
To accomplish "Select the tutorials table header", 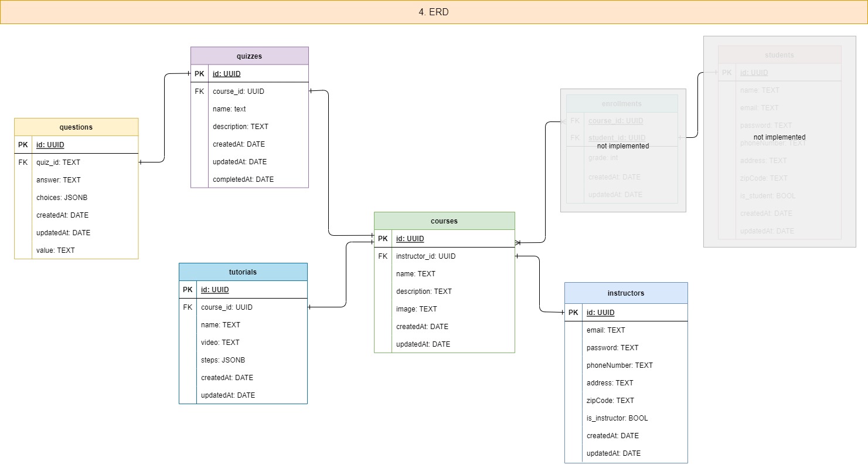I will [243, 272].
